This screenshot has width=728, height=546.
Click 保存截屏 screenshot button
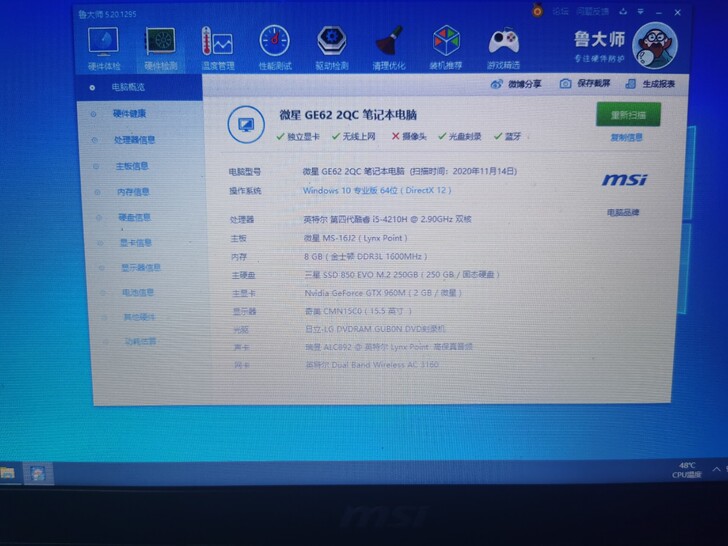585,84
